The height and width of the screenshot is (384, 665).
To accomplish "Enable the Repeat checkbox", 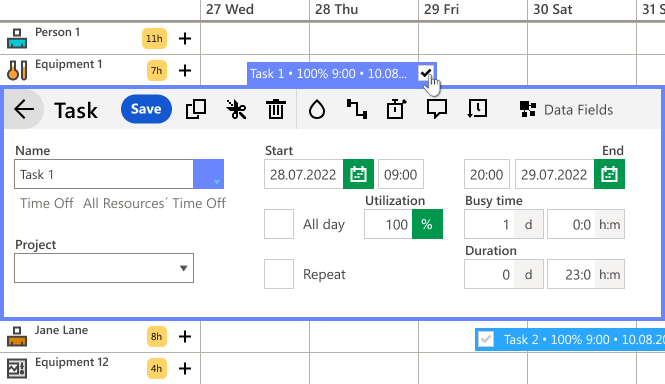I will click(279, 274).
